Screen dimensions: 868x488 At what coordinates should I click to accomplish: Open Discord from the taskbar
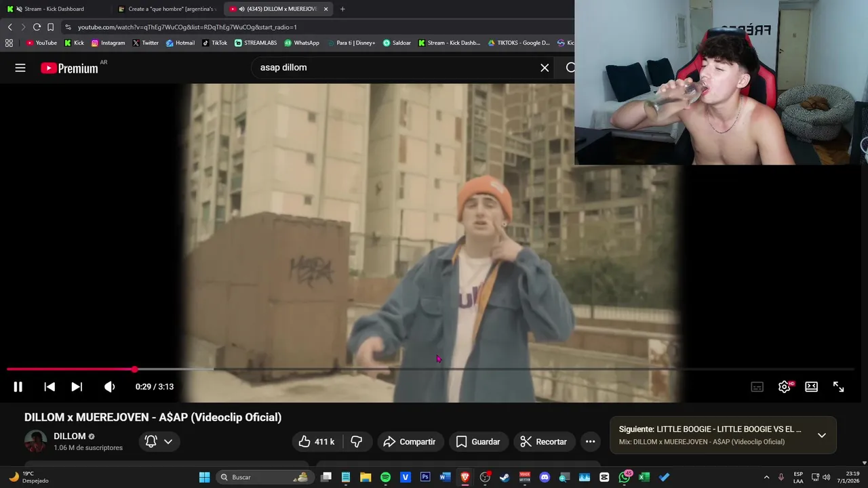pyautogui.click(x=545, y=477)
